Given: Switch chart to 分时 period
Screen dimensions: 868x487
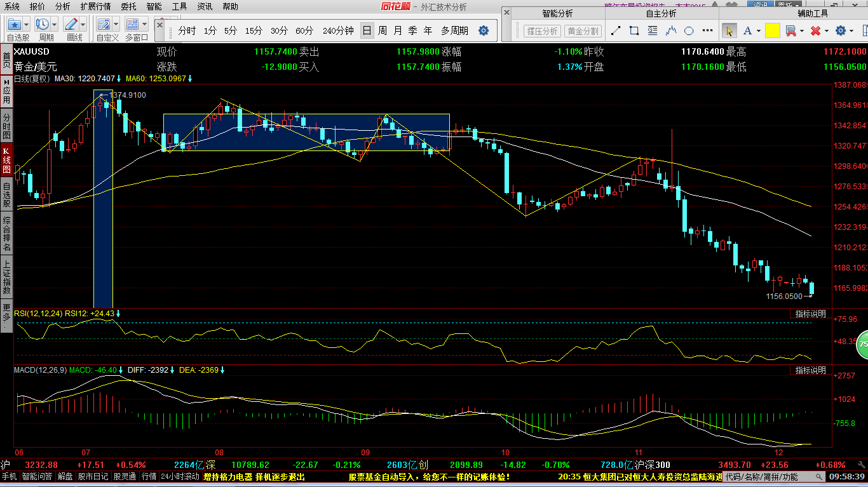Looking at the screenshot, I should pos(187,30).
